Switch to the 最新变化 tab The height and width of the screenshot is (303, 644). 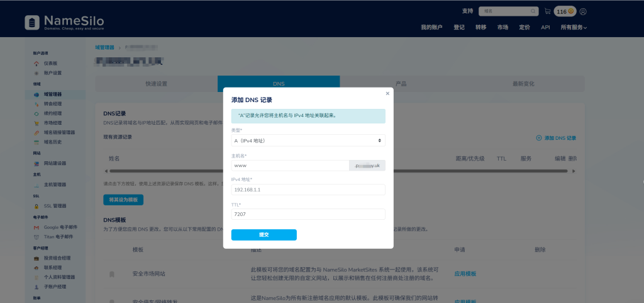pyautogui.click(x=523, y=84)
